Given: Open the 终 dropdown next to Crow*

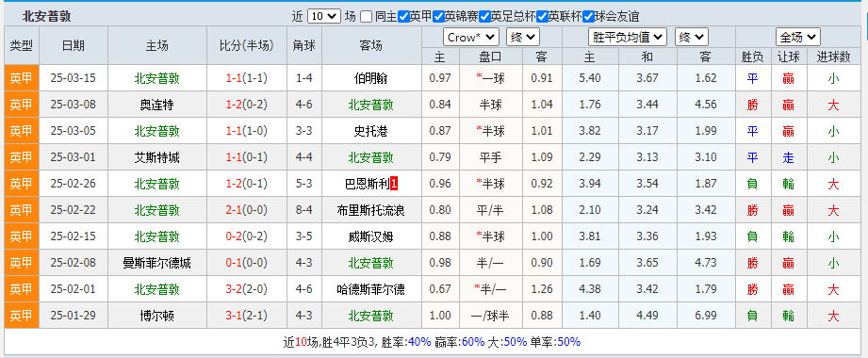Looking at the screenshot, I should click(522, 37).
